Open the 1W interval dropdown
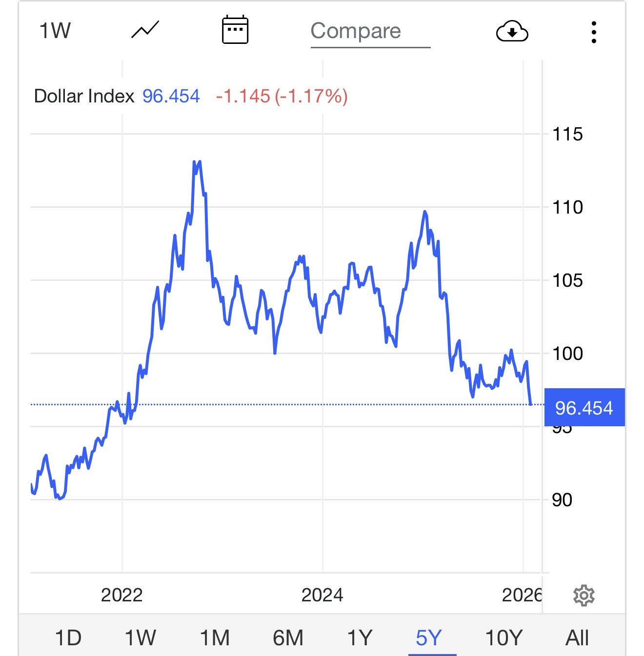This screenshot has width=644, height=656. [x=55, y=31]
